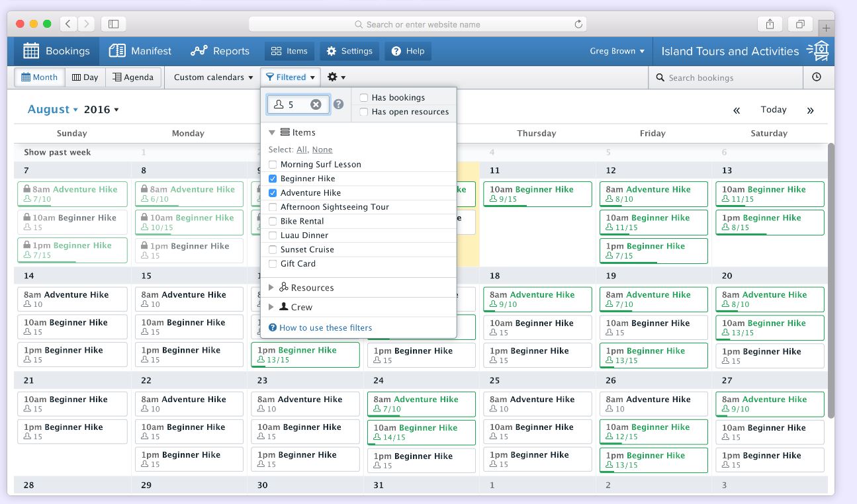This screenshot has width=857, height=504.
Task: Clear the party size filter value
Action: tap(316, 105)
